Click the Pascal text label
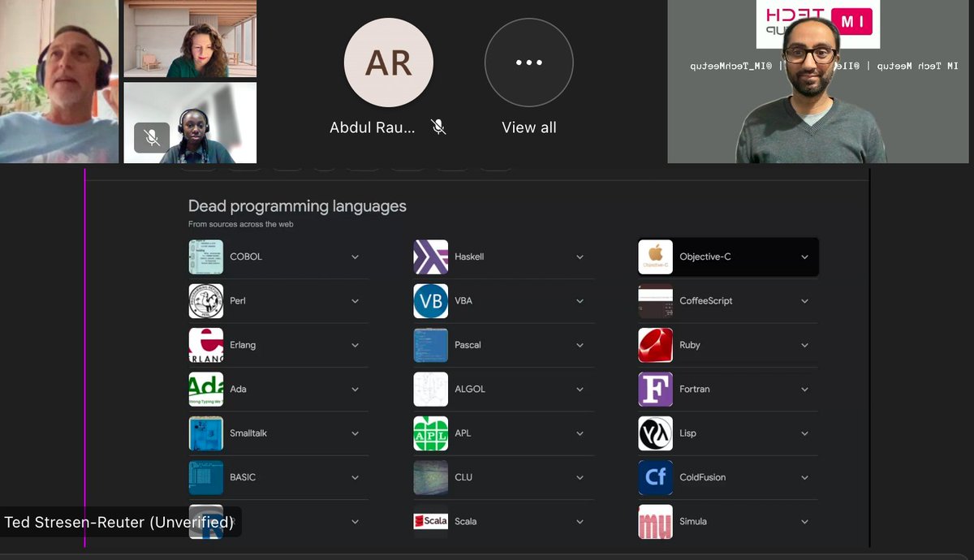This screenshot has width=974, height=560. point(468,345)
